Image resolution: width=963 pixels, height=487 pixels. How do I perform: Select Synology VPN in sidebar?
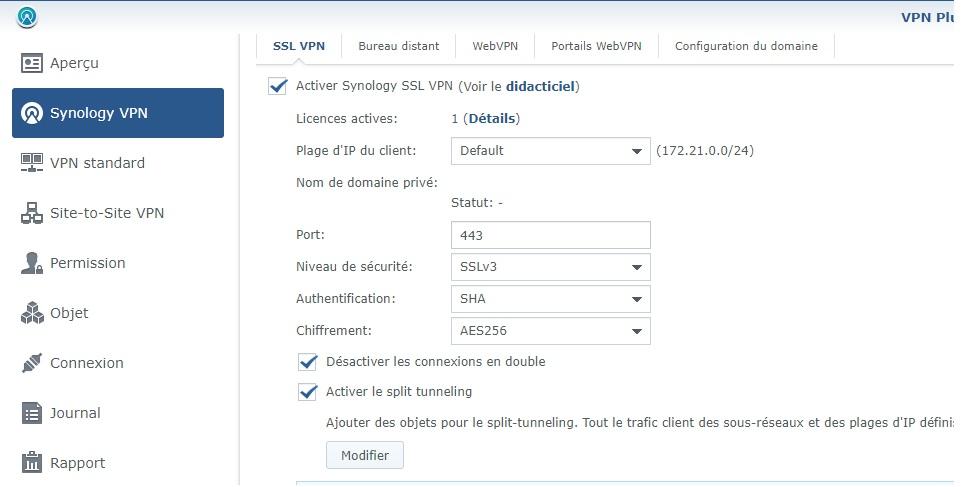tap(118, 113)
